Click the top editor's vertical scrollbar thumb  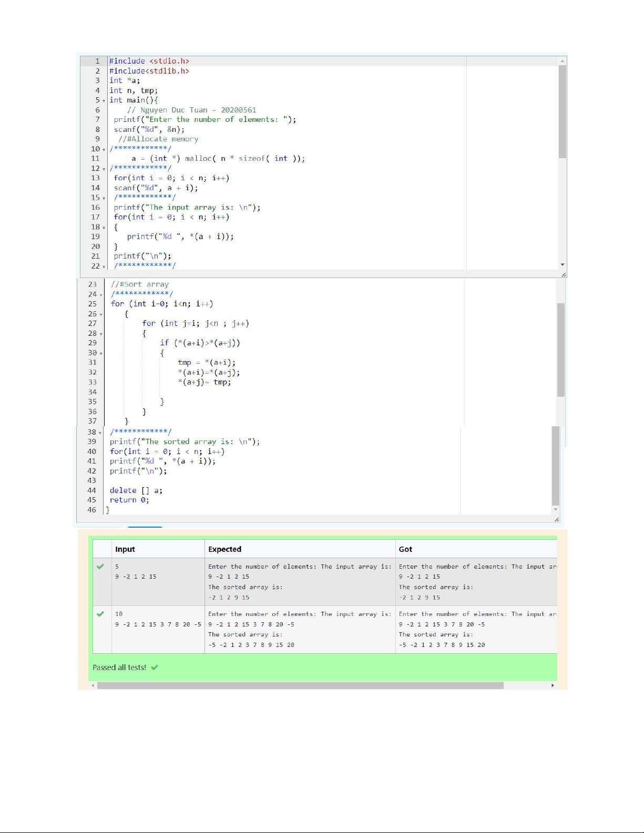pos(563,111)
